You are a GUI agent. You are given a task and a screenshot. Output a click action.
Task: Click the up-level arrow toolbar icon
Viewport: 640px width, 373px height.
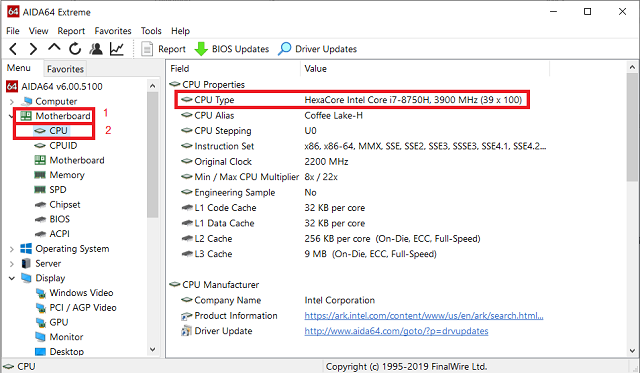pyautogui.click(x=54, y=48)
